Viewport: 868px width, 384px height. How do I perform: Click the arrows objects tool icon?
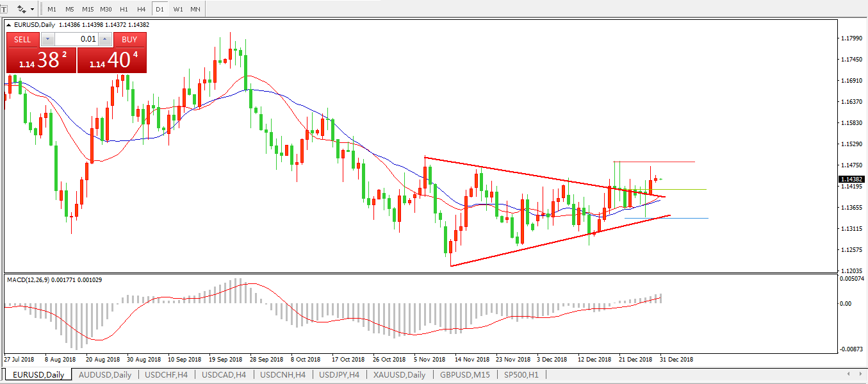(x=22, y=9)
